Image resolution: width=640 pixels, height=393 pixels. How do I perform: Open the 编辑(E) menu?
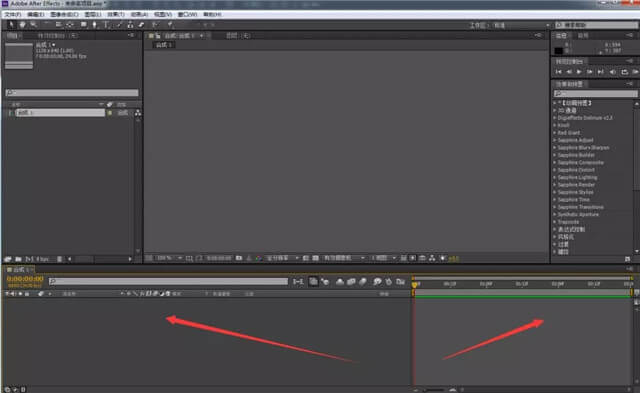tap(36, 14)
